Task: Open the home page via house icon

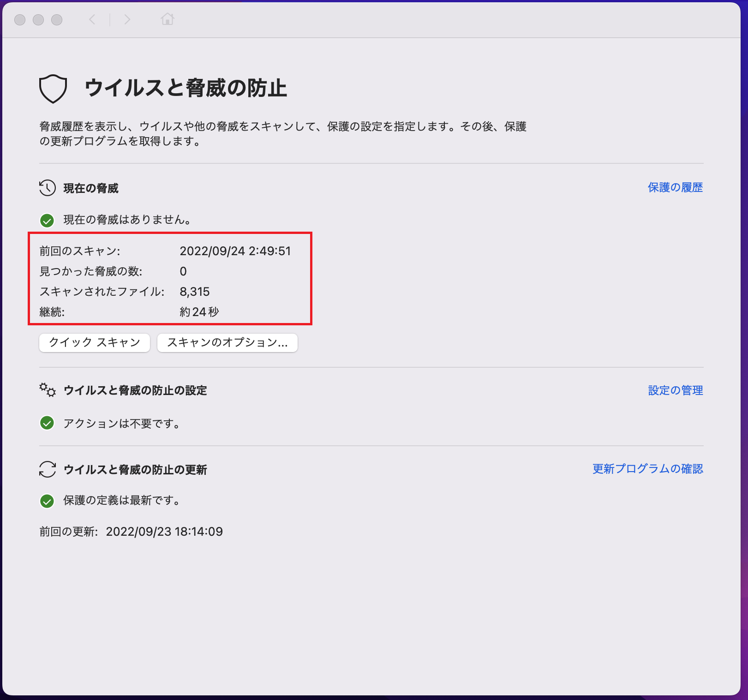Action: pos(168,19)
